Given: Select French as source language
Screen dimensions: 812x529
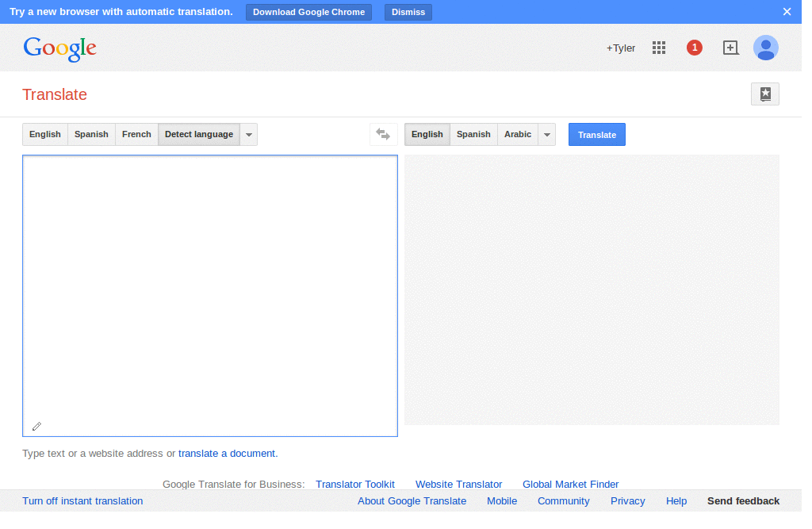Looking at the screenshot, I should (136, 134).
